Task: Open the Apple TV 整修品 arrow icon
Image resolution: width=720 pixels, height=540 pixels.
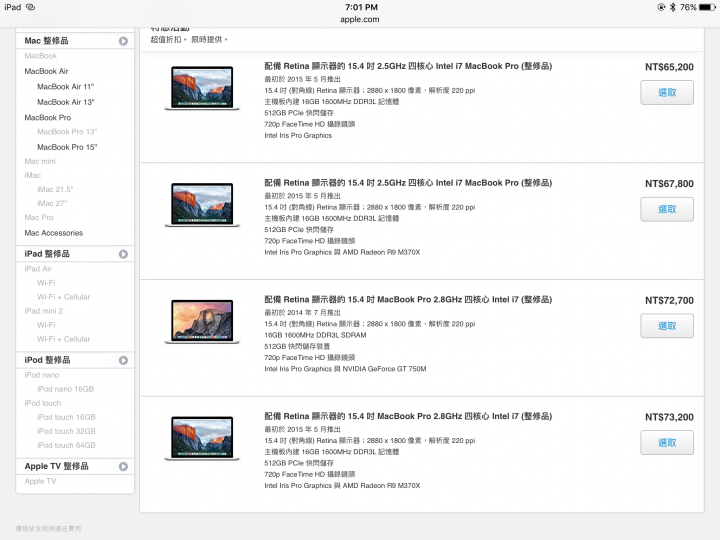Action: point(123,467)
